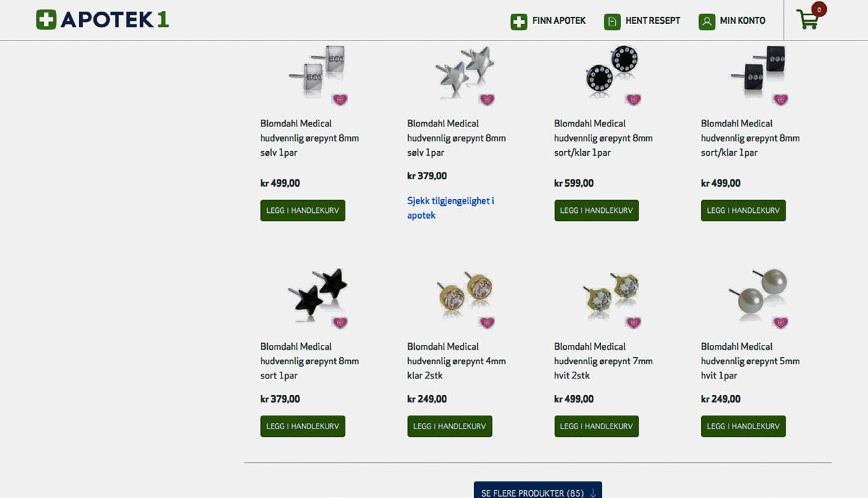This screenshot has width=868, height=498.
Task: Open black star earrings product image
Action: (316, 292)
